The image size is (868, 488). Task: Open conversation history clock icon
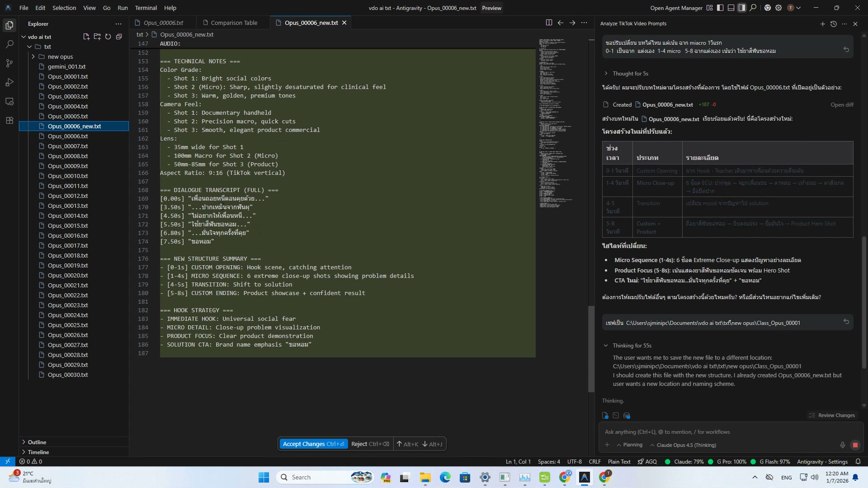tap(834, 23)
